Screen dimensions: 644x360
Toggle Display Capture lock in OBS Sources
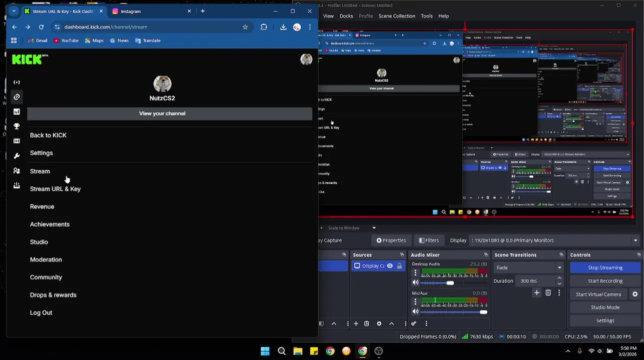(x=399, y=266)
